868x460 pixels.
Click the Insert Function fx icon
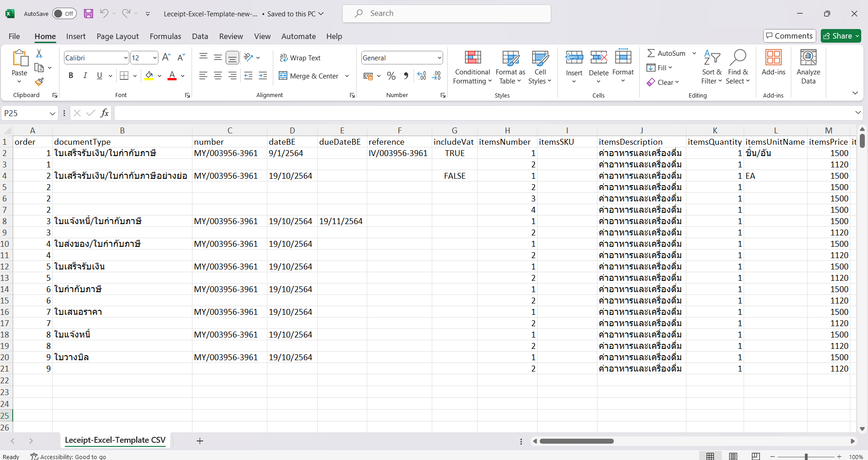[104, 113]
